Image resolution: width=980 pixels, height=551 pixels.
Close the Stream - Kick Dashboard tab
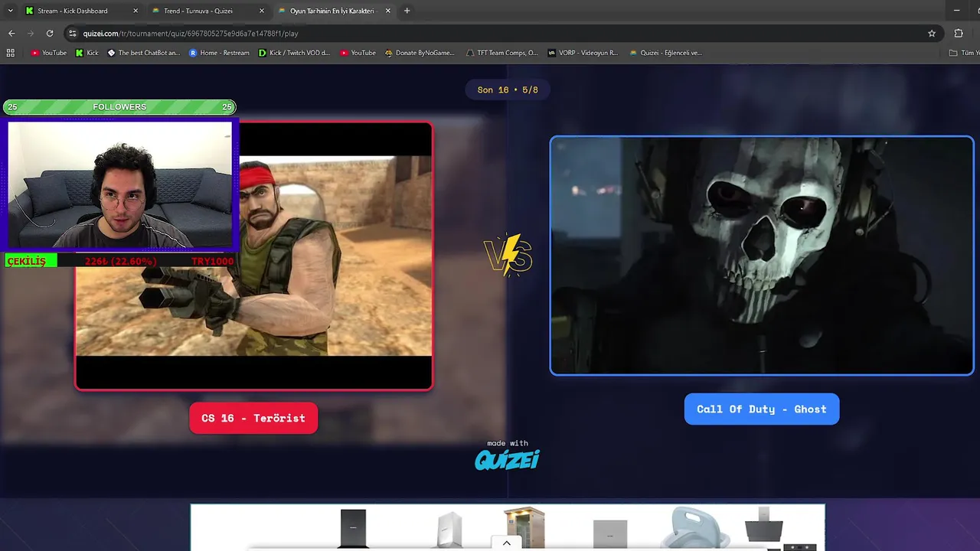[x=136, y=11]
